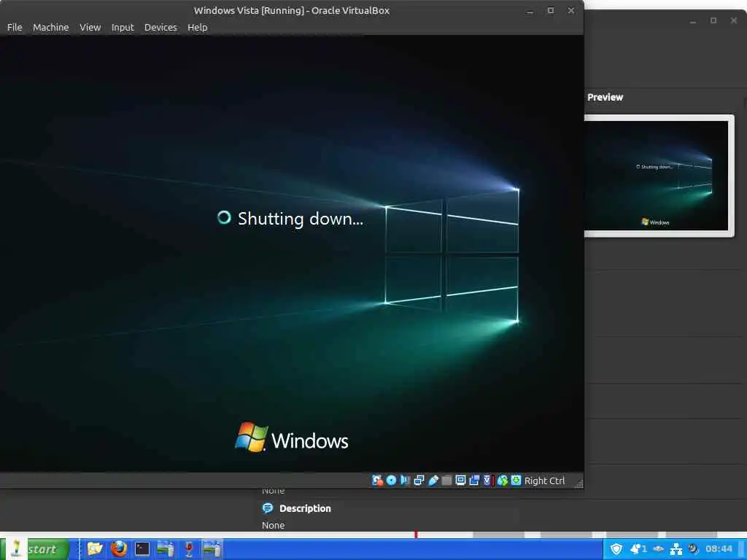The width and height of the screenshot is (747, 560).
Task: Open the Help menu
Action: (197, 28)
